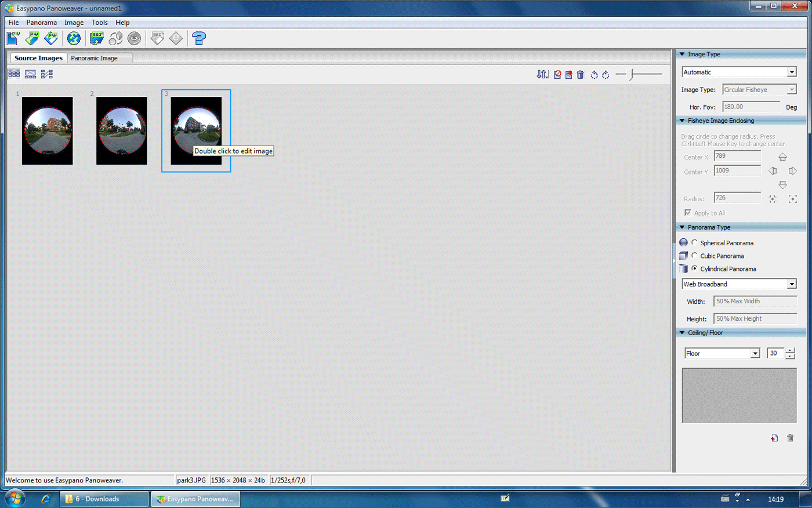
Task: Click the move center down arrow
Action: click(782, 184)
